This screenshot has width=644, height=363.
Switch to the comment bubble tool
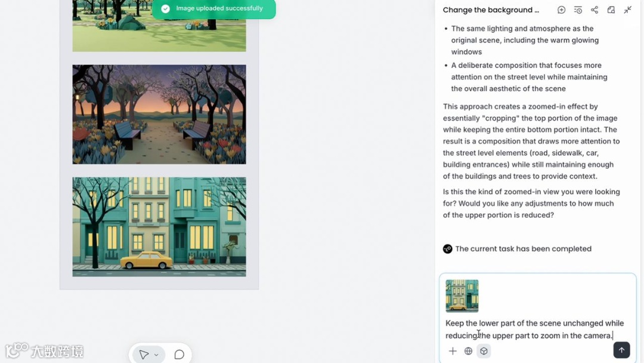tap(179, 355)
